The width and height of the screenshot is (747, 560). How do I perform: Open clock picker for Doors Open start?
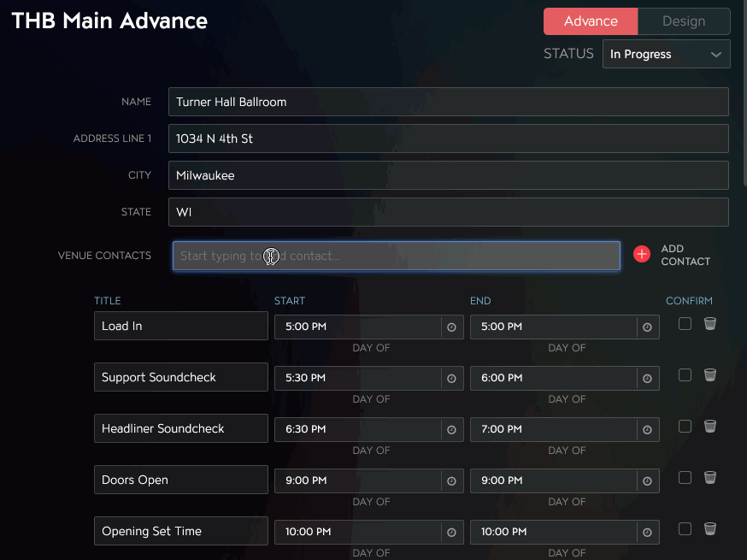coord(451,480)
